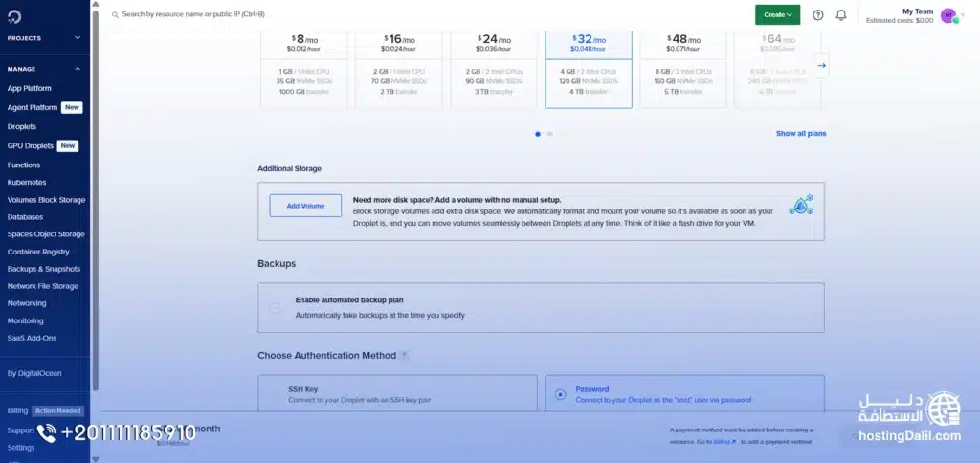Click the Authentication Method help icon
This screenshot has height=463, width=980.
click(x=405, y=356)
